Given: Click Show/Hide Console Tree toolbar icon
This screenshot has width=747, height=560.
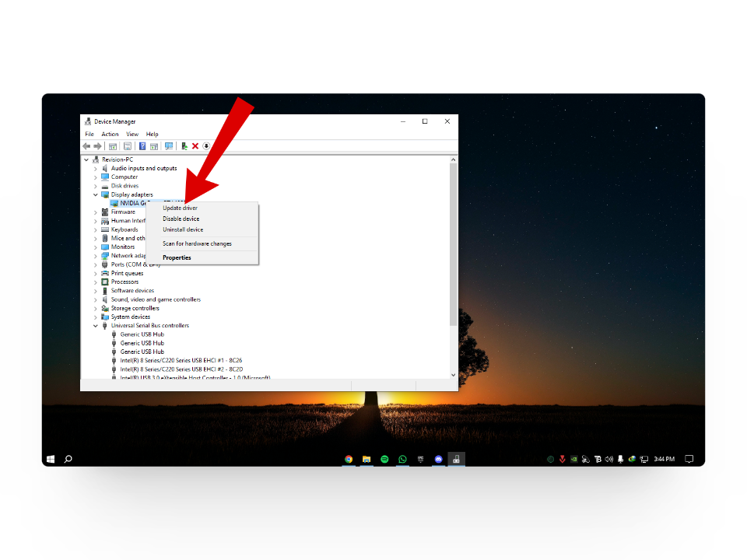Looking at the screenshot, I should click(113, 146).
